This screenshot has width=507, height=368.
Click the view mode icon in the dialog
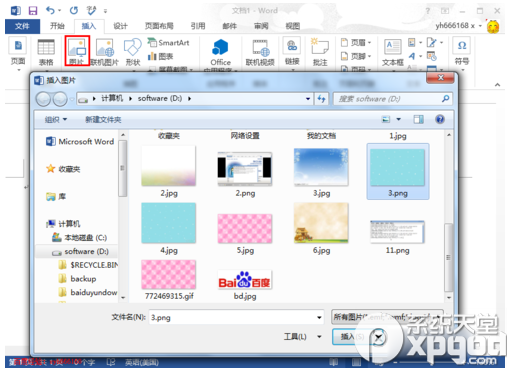pos(386,119)
